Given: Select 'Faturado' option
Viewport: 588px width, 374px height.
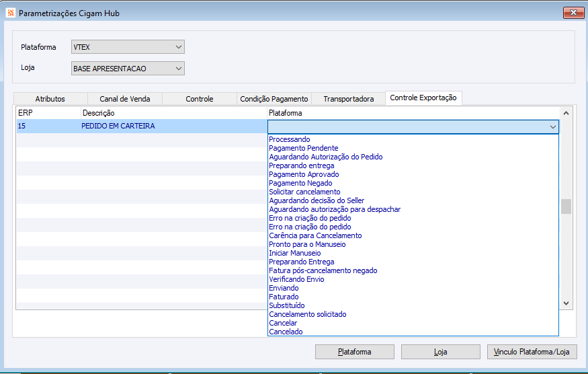Looking at the screenshot, I should click(x=284, y=297).
